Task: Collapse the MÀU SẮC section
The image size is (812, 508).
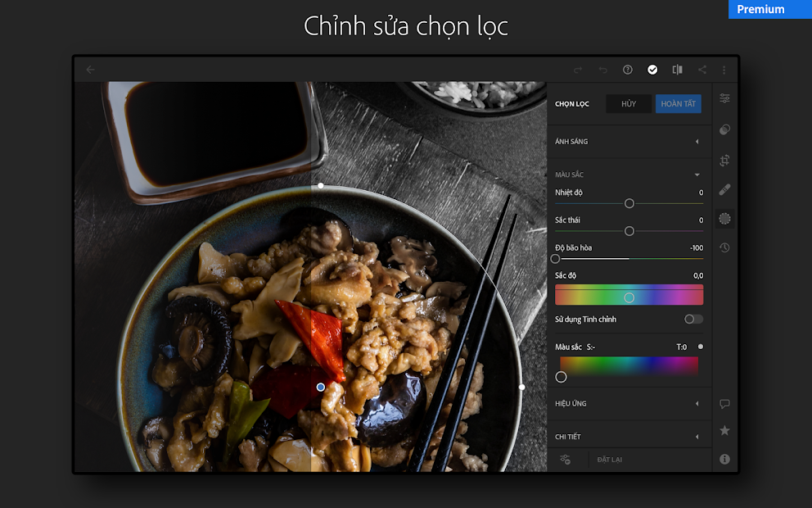Action: [x=629, y=174]
